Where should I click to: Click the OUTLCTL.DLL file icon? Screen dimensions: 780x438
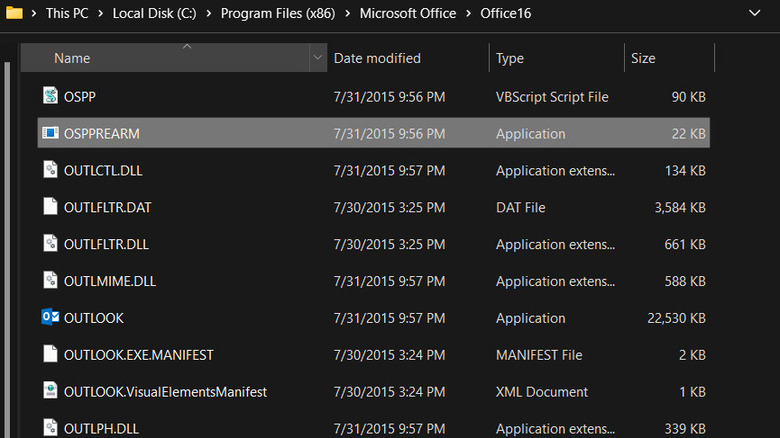tap(50, 169)
